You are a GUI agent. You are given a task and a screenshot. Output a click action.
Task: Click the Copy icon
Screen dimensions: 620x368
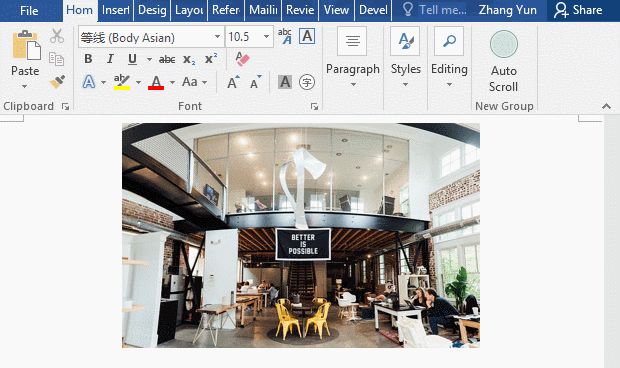tap(57, 59)
